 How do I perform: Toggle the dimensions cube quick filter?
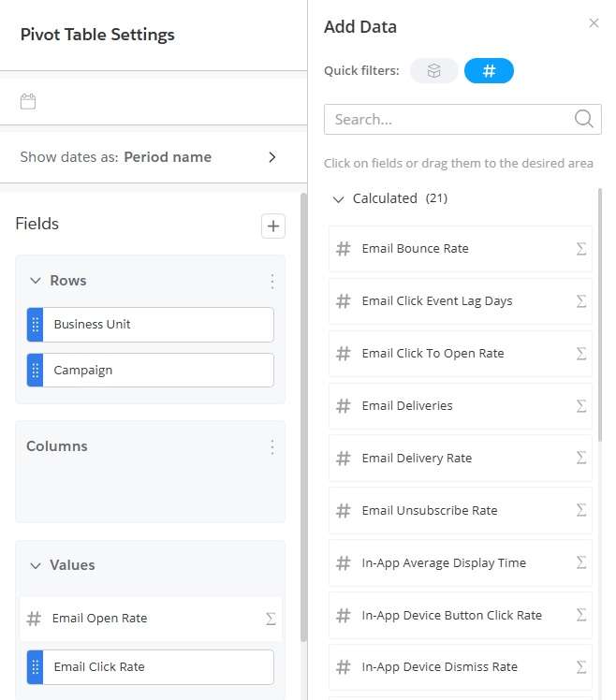433,71
